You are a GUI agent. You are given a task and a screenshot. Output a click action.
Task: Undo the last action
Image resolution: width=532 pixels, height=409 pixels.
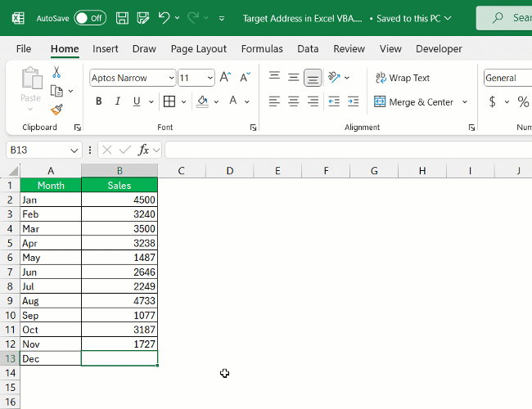164,18
